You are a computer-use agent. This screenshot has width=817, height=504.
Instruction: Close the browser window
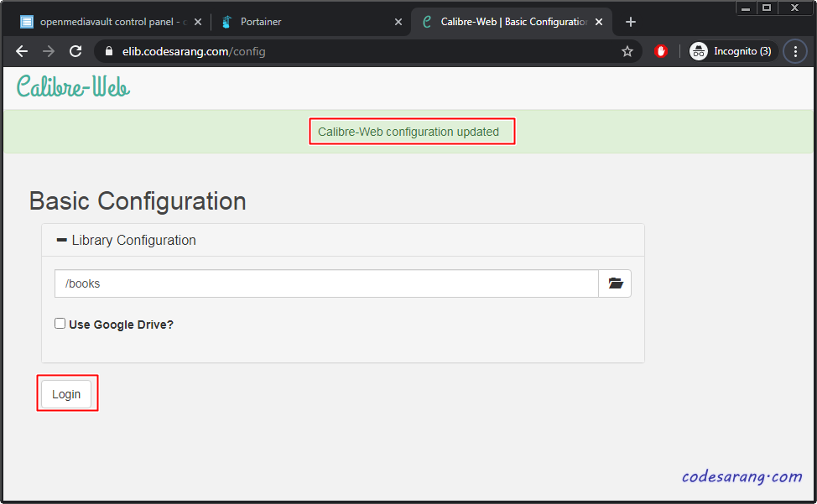point(795,8)
